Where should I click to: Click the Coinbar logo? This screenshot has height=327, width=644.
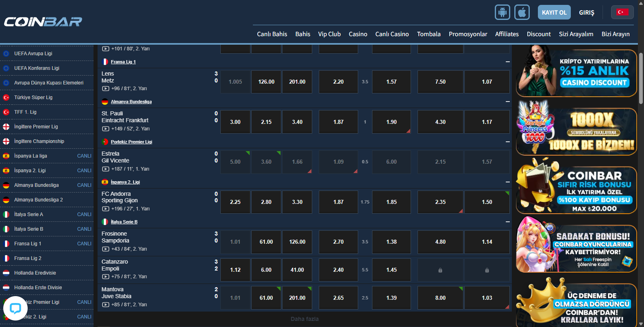pos(43,22)
